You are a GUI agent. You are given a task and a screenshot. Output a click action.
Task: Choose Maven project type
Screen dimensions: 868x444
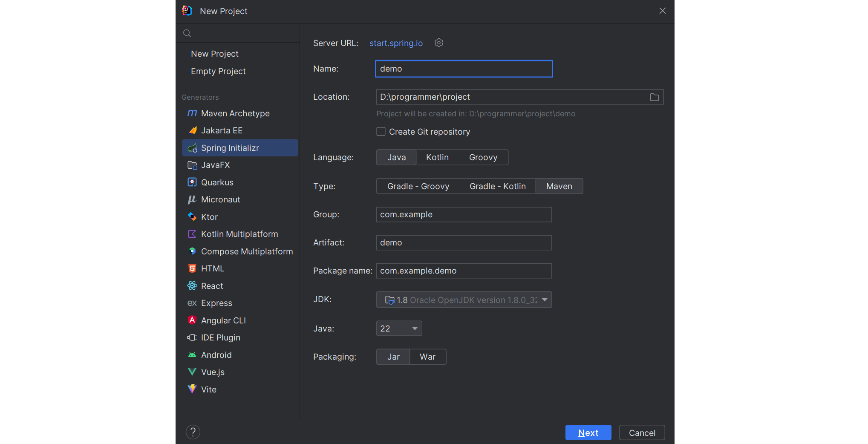tap(559, 186)
